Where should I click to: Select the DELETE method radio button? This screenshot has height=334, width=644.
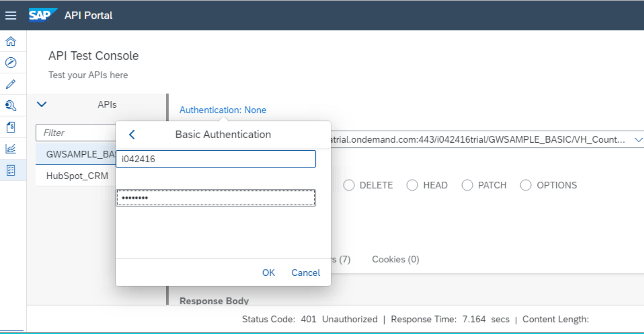(x=349, y=185)
